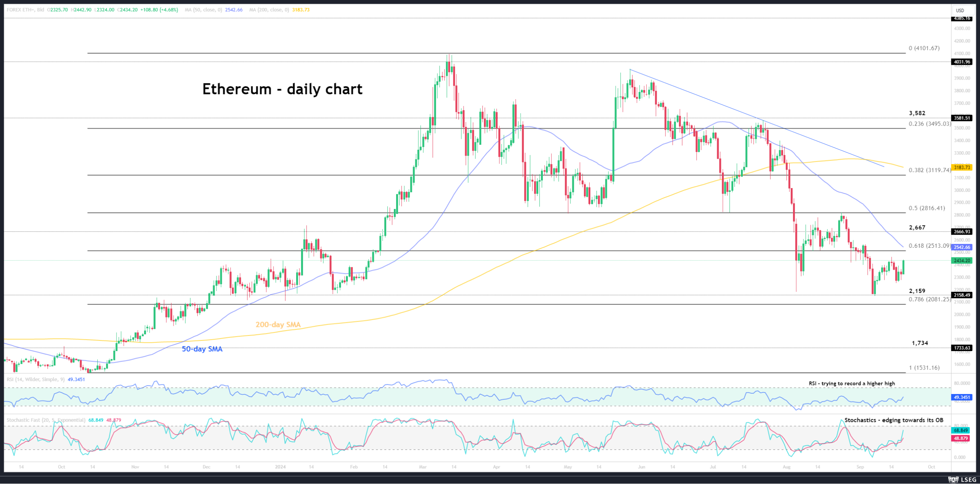Viewport: 980px width, 484px height.
Task: Click the 49.3451 RSI value tag
Action: tap(962, 397)
